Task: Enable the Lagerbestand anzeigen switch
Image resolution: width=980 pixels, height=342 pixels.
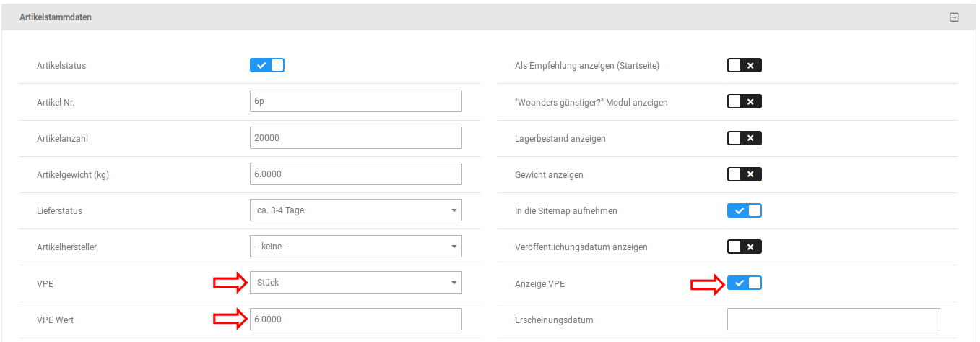Action: 744,138
